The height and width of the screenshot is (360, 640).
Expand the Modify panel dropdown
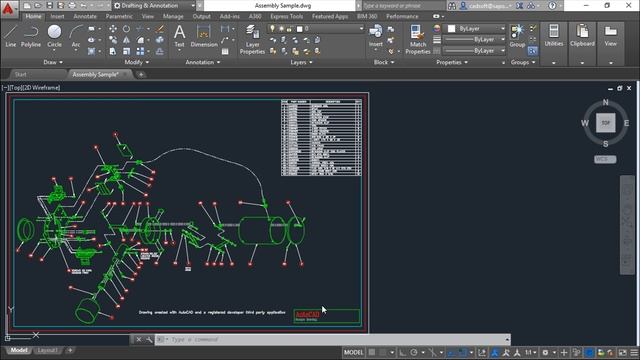(x=137, y=62)
